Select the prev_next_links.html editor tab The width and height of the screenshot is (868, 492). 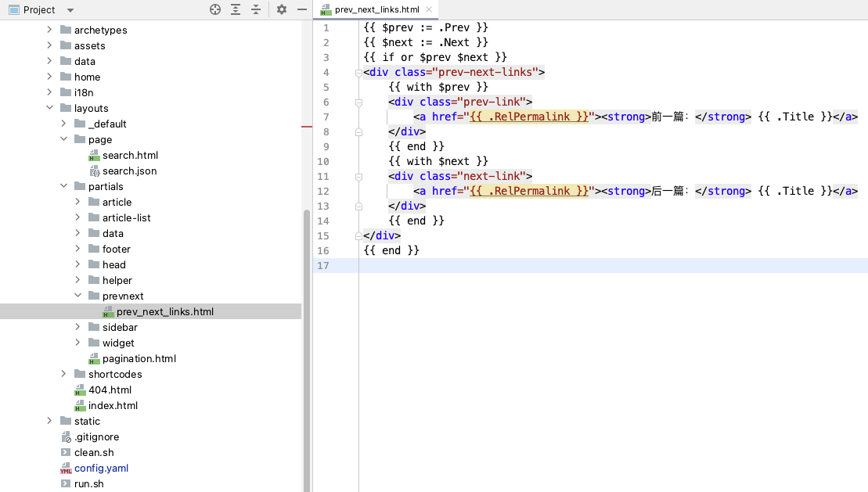tap(376, 9)
